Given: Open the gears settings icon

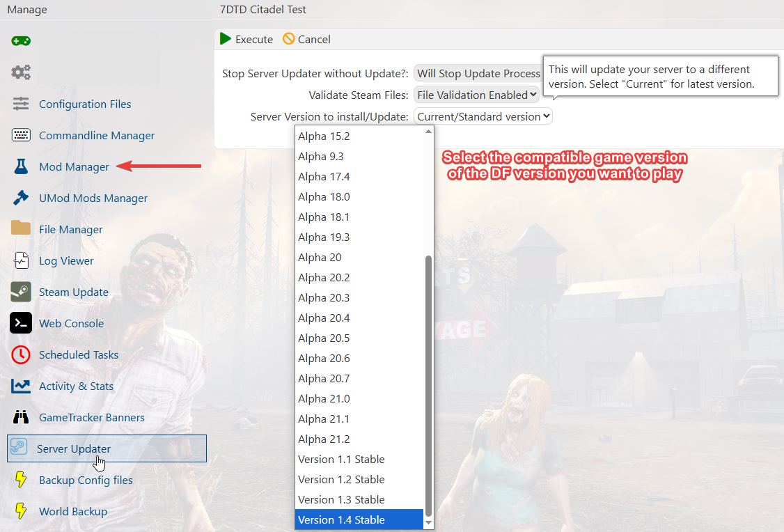Looking at the screenshot, I should [x=21, y=72].
